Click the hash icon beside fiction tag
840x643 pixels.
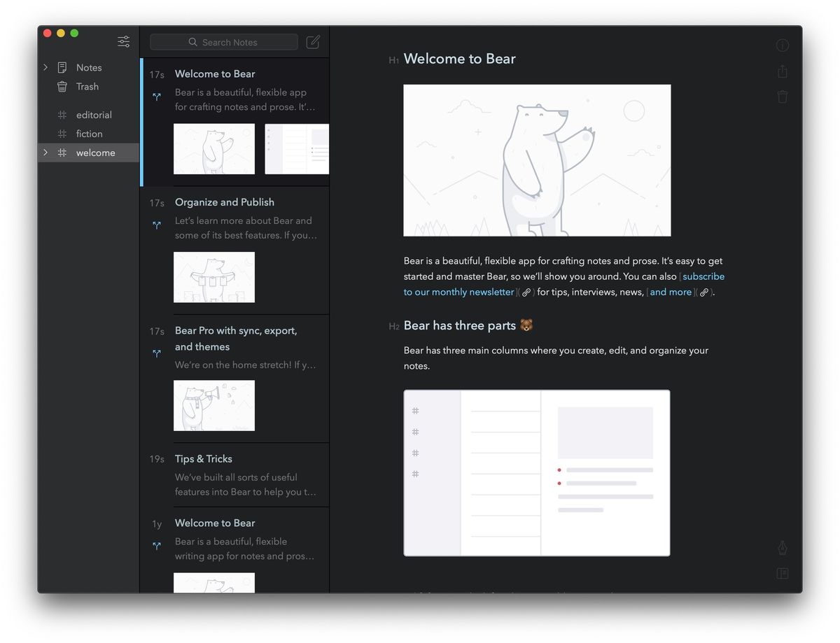pyautogui.click(x=62, y=134)
